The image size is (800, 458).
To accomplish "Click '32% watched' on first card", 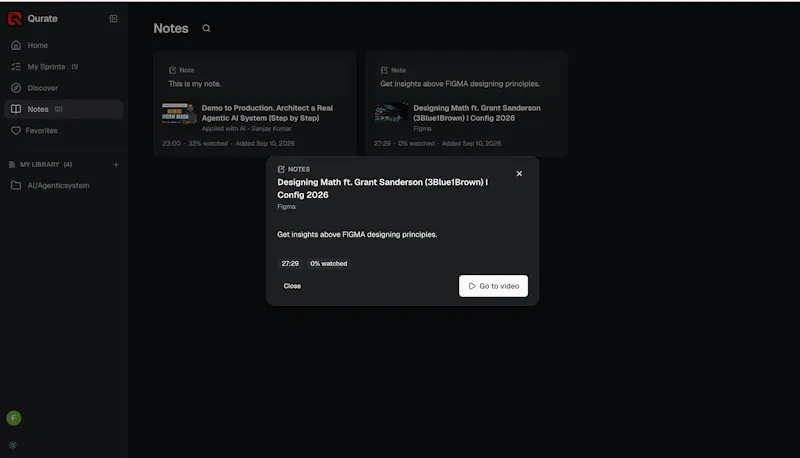I will click(x=208, y=143).
